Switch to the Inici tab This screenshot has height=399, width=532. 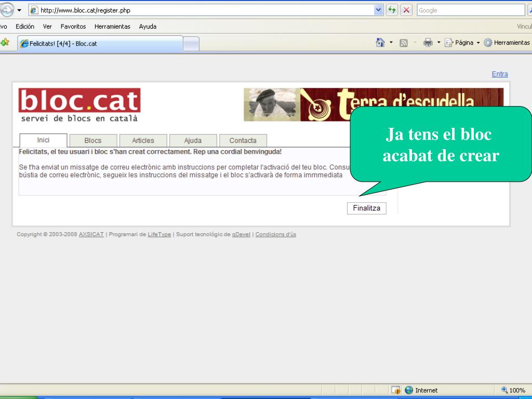tap(43, 140)
